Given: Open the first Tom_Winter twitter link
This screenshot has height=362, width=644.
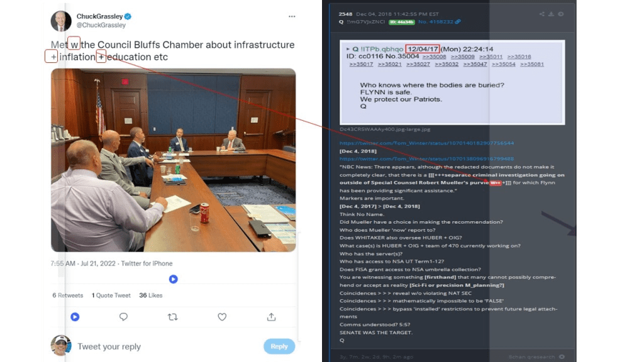Looking at the screenshot, I should tap(426, 143).
